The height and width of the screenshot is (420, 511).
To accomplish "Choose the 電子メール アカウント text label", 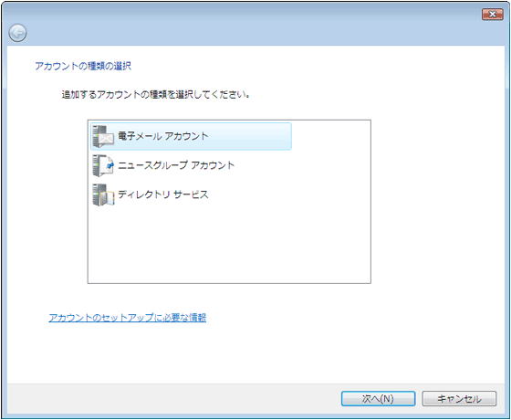I will pos(163,136).
